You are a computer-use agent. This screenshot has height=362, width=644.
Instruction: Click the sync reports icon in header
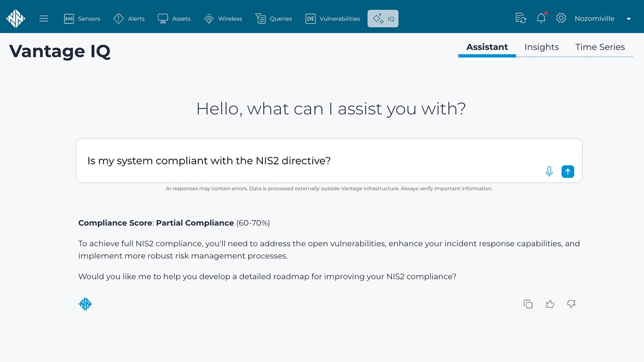521,18
